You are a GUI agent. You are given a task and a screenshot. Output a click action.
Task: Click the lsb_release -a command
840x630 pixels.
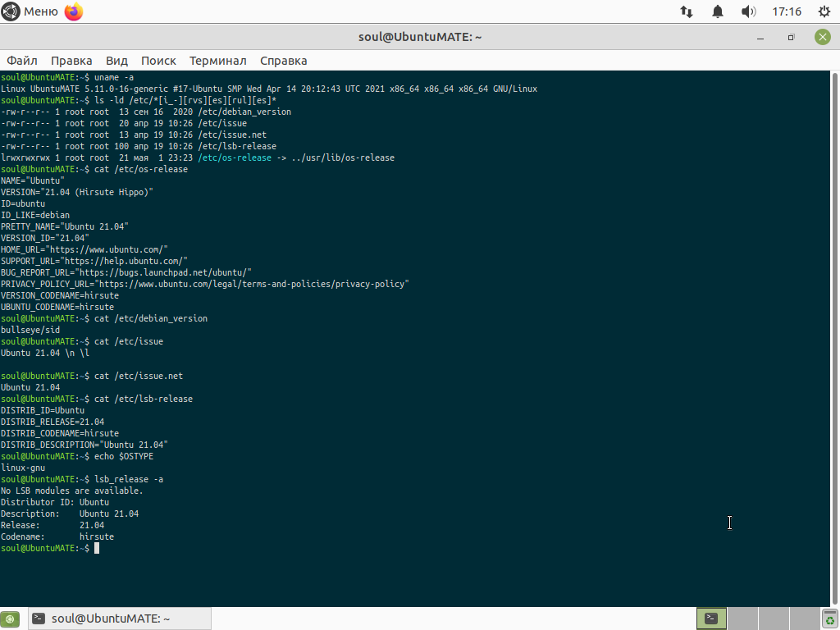point(129,479)
